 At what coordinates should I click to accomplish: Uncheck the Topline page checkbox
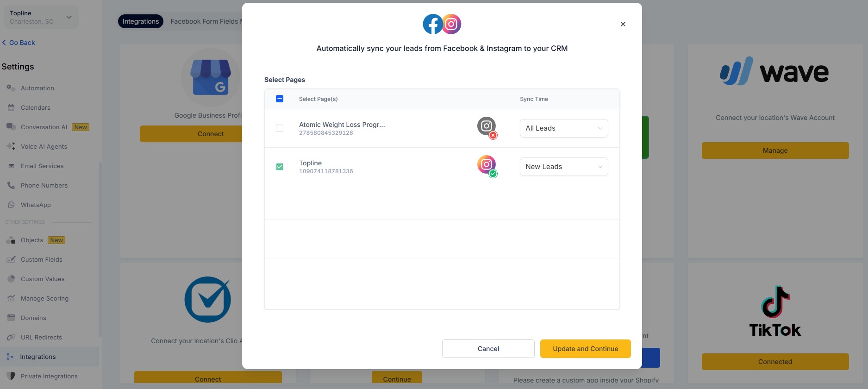(280, 167)
